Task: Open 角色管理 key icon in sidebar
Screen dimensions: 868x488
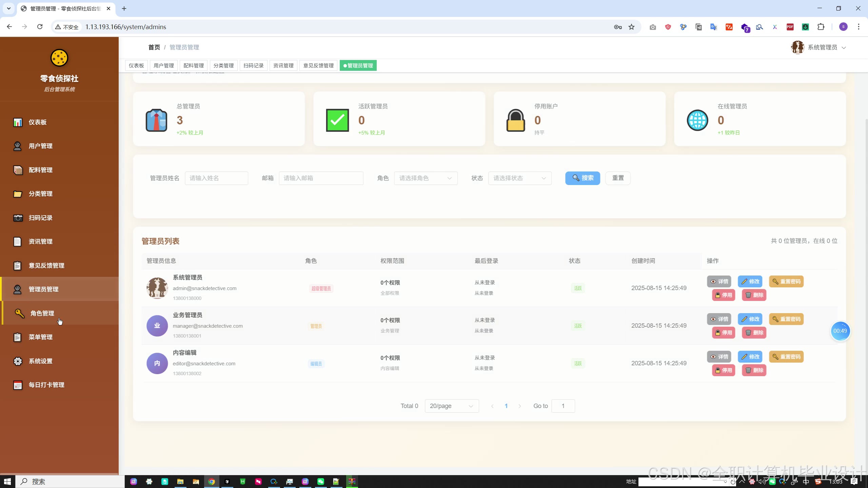Action: tap(19, 313)
